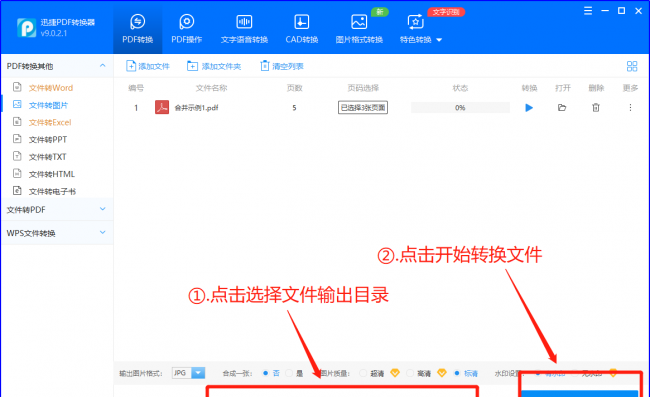This screenshot has height=397, width=650.
Task: Maximize the converter window
Action: [621, 11]
